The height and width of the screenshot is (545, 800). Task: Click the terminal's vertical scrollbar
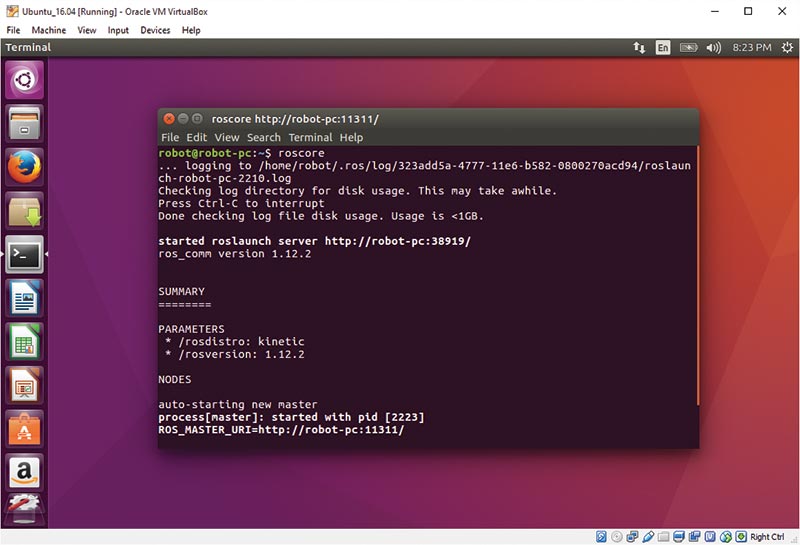tap(697, 276)
